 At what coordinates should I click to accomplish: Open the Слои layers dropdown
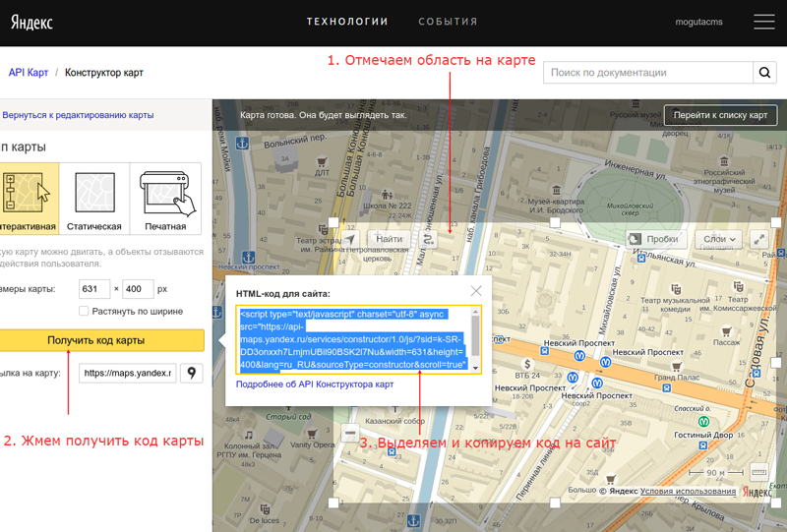[718, 239]
